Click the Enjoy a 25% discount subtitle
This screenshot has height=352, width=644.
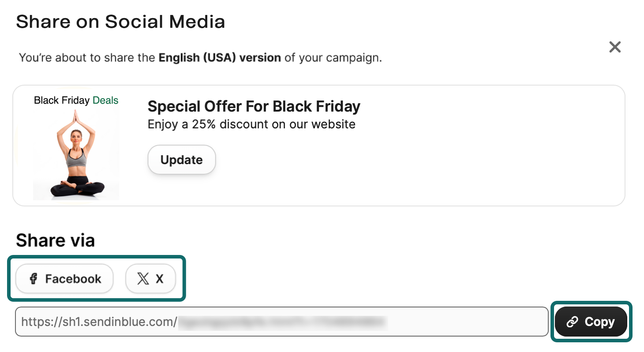(x=251, y=124)
